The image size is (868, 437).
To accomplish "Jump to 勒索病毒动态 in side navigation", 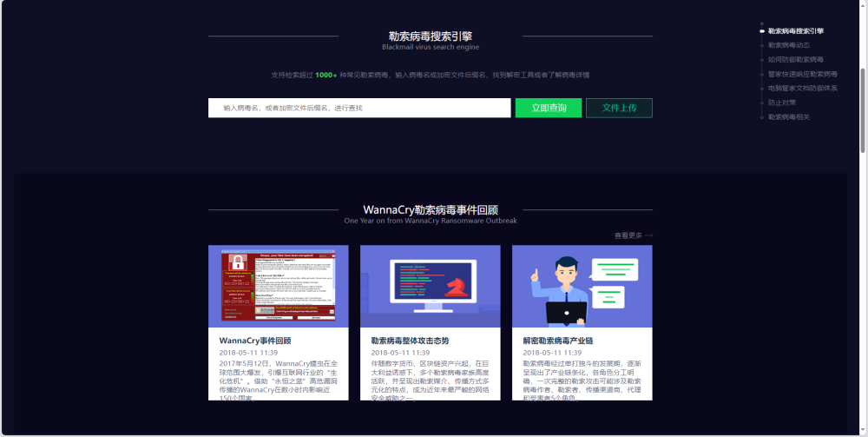I will click(789, 45).
